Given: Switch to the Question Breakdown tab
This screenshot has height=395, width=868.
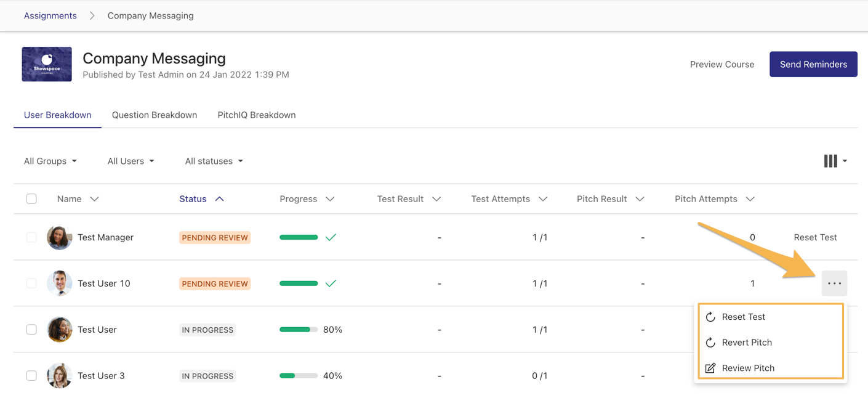Looking at the screenshot, I should [x=155, y=115].
